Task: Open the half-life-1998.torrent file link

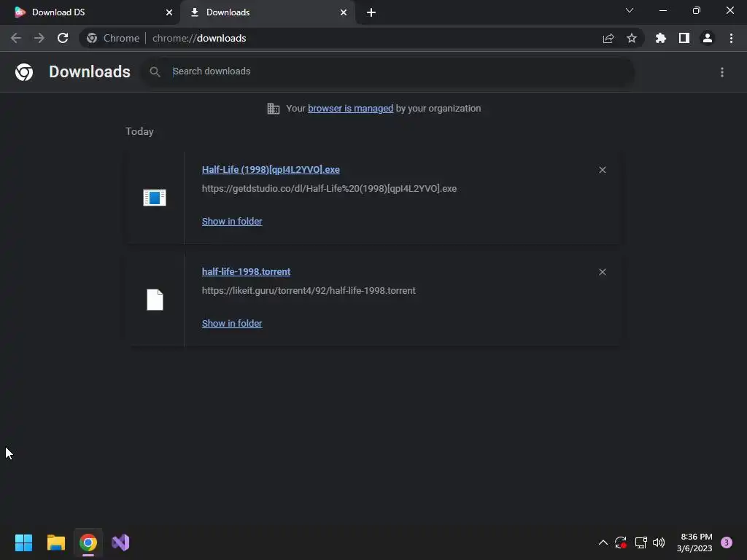Action: click(246, 272)
